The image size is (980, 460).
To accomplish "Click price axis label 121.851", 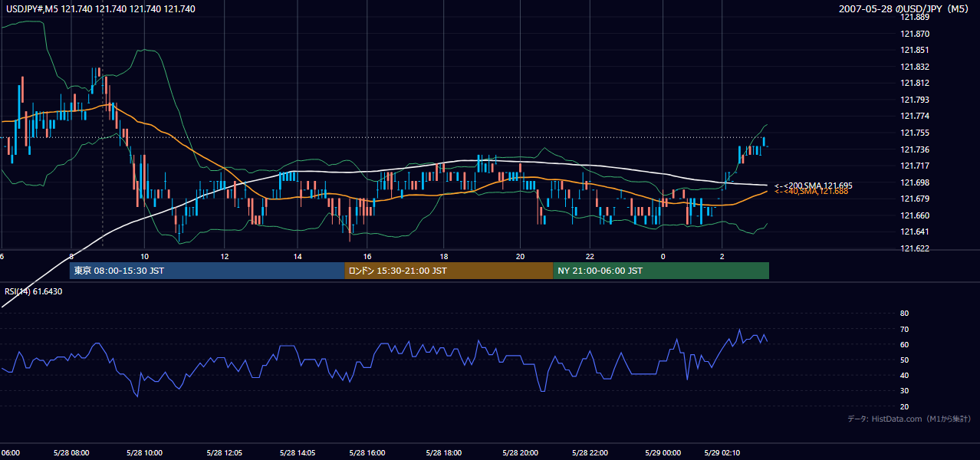I will click(x=913, y=51).
